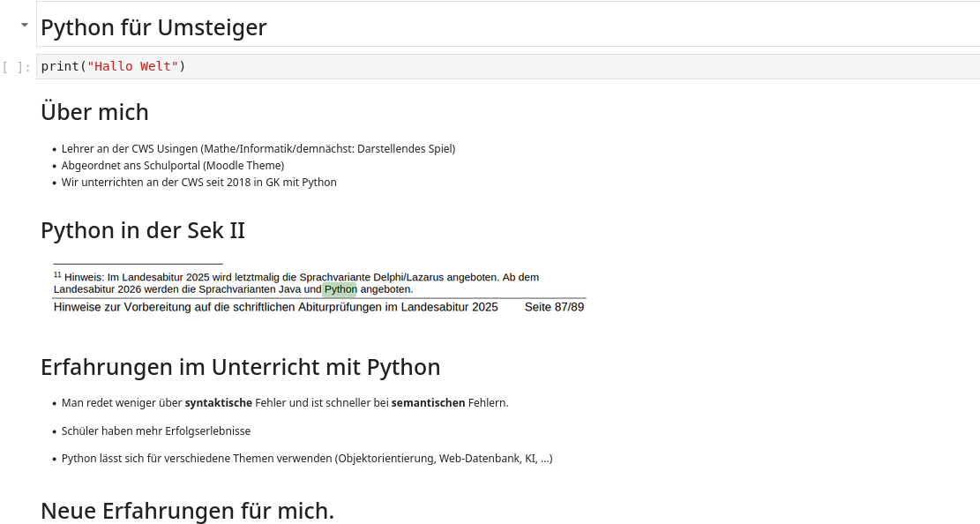The width and height of the screenshot is (980, 524).
Task: Collapse the 'Python für Umsteiger' heading section
Action: click(24, 25)
